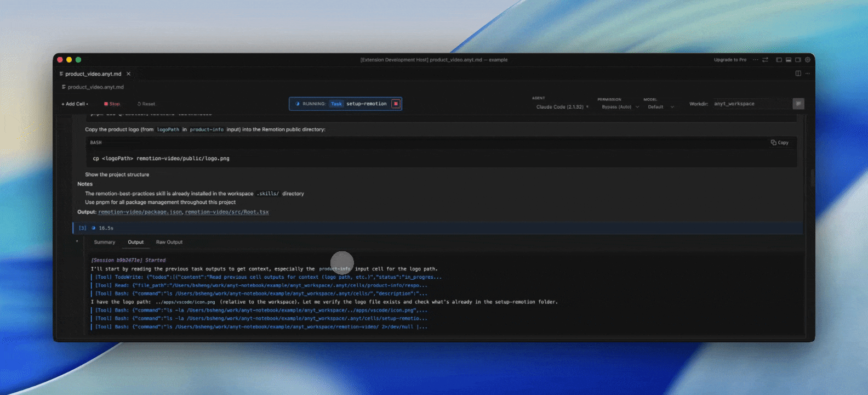868x395 pixels.
Task: Click the 16.5s elapsed time
Action: pyautogui.click(x=106, y=228)
